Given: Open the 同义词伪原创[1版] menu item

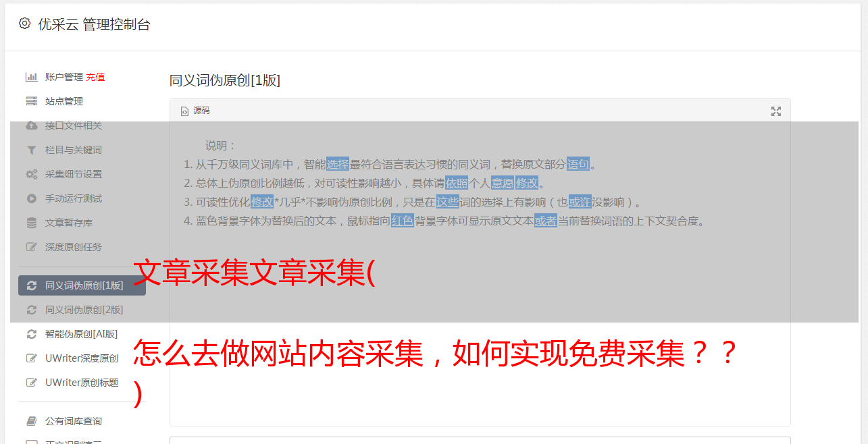Looking at the screenshot, I should pos(82,285).
